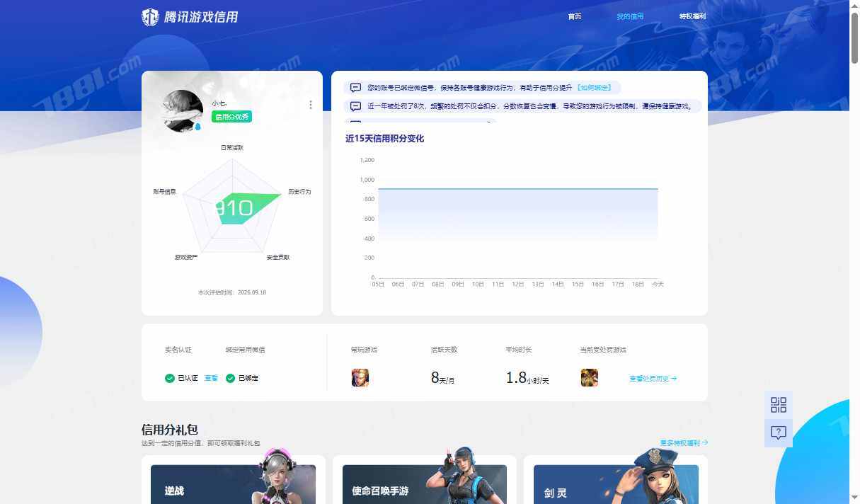860x504 pixels.
Task: Open the 使命召唤手游 gift pack card
Action: coord(425,481)
